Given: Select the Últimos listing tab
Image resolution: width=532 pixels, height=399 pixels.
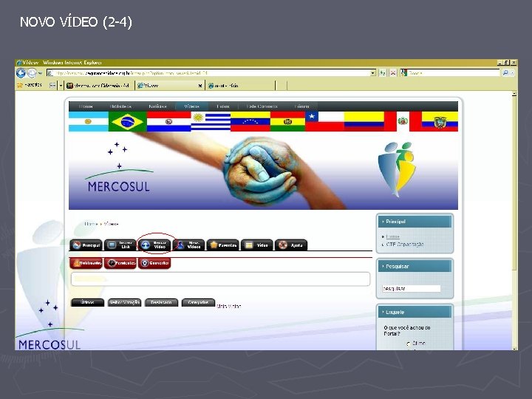Looking at the screenshot, I should click(x=87, y=302).
